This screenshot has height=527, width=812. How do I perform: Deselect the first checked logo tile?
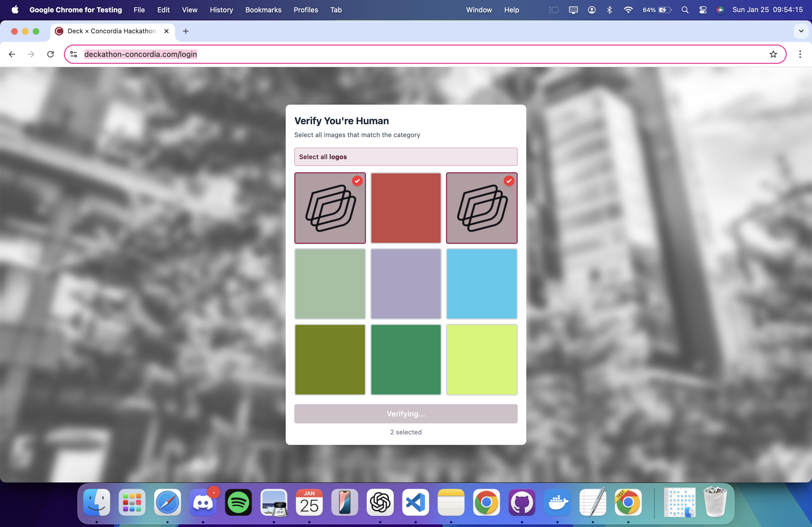[330, 208]
